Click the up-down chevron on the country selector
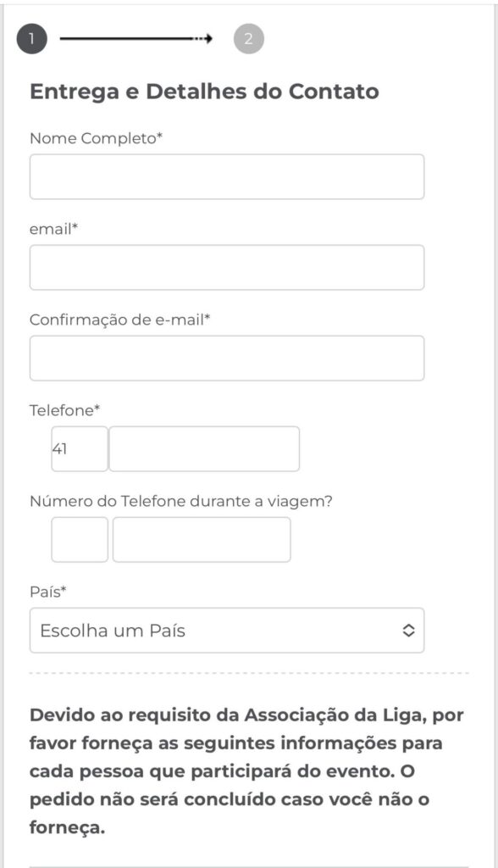 (407, 630)
